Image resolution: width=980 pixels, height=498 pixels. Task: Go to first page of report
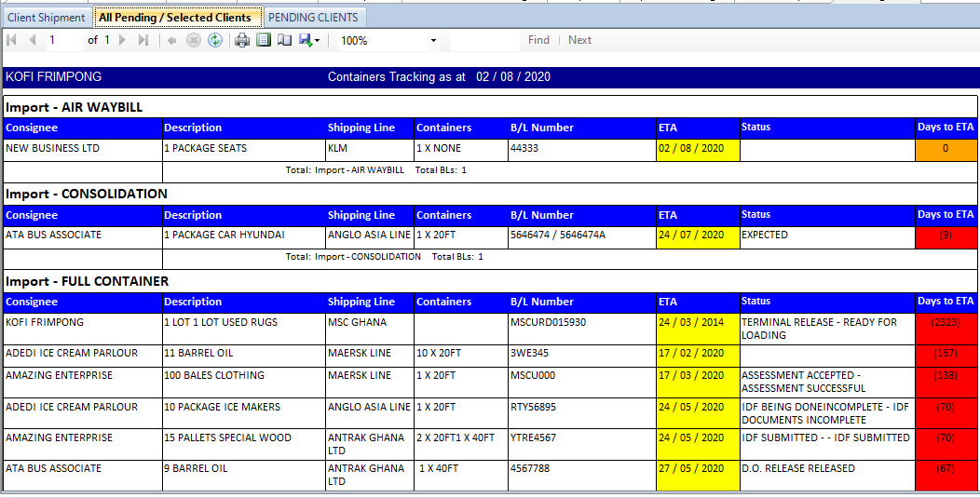tap(12, 40)
